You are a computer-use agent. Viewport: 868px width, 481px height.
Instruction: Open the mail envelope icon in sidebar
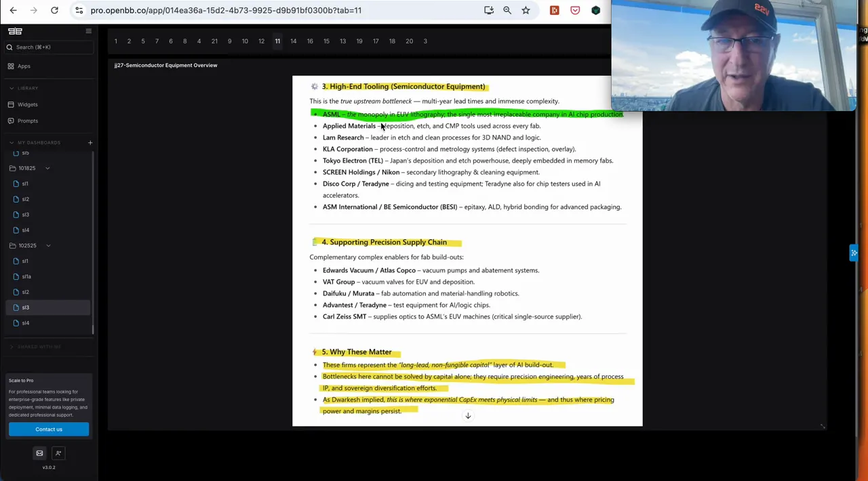point(39,453)
